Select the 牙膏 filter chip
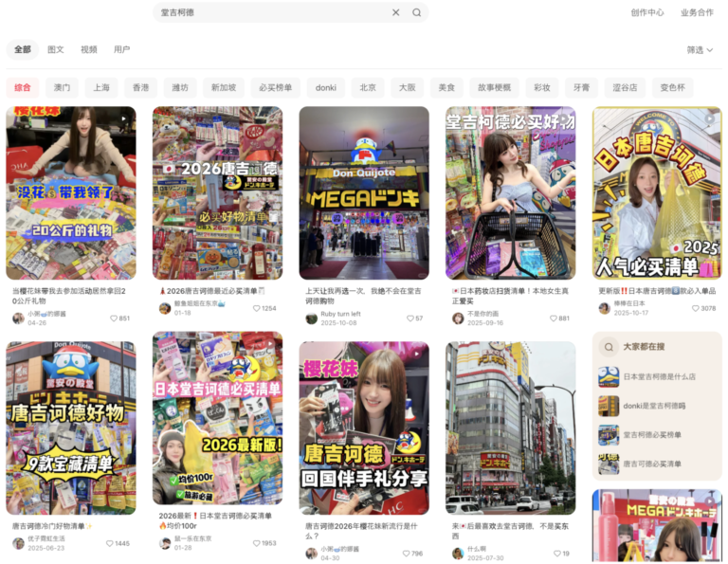 click(x=581, y=87)
